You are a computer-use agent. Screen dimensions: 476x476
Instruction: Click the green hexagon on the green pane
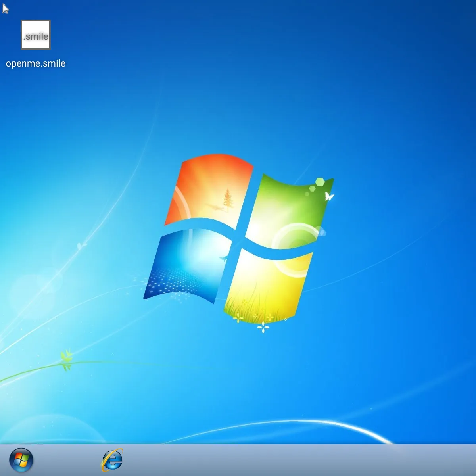[x=320, y=182]
